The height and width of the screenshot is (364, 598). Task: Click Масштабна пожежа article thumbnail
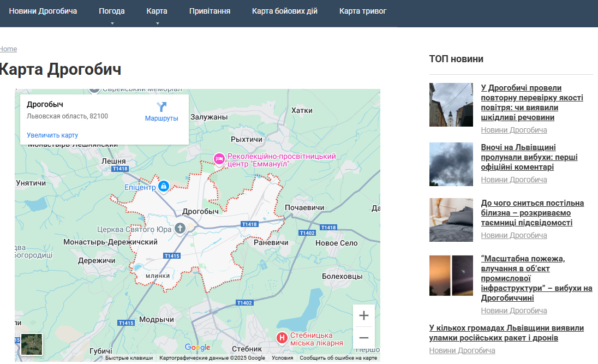tap(451, 276)
